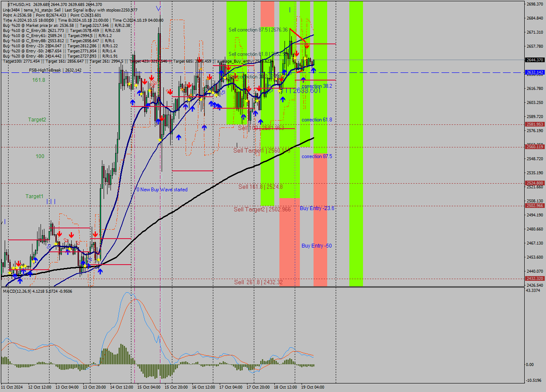The image size is (546, 392).
Task: Click the blue 2632.142 price tag
Action: click(x=535, y=73)
